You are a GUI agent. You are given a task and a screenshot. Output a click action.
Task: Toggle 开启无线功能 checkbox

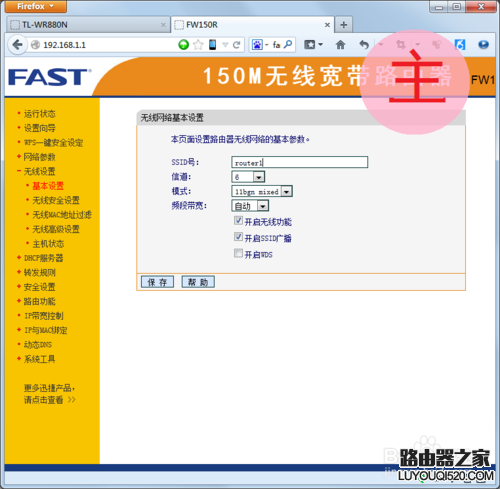[x=238, y=220]
